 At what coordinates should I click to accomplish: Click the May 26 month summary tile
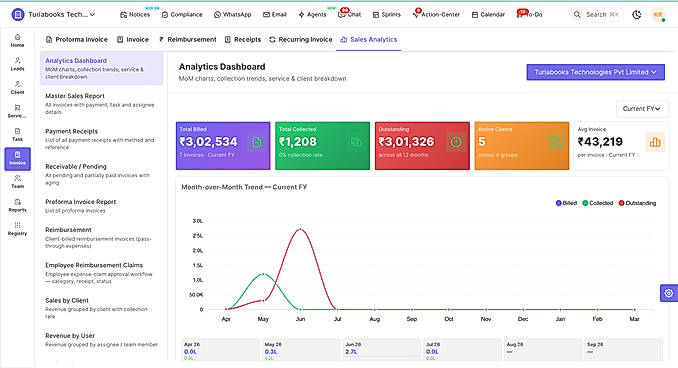point(301,350)
